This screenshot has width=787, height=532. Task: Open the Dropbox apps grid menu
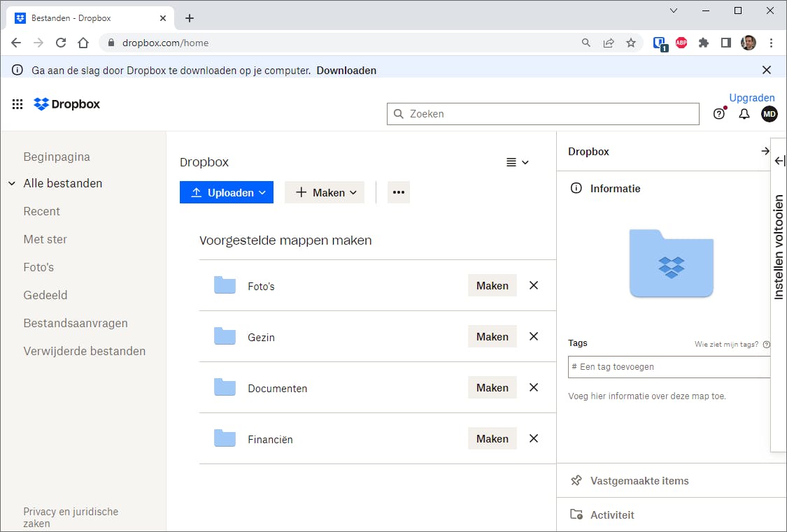17,105
